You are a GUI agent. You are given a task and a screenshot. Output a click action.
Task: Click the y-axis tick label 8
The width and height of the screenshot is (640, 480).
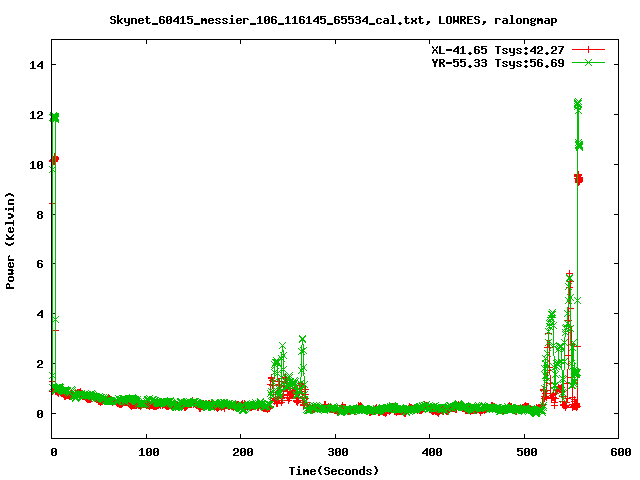pos(40,215)
